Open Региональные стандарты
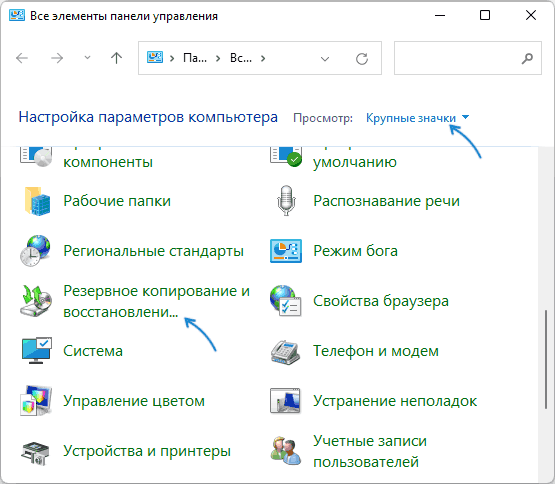 [x=153, y=251]
